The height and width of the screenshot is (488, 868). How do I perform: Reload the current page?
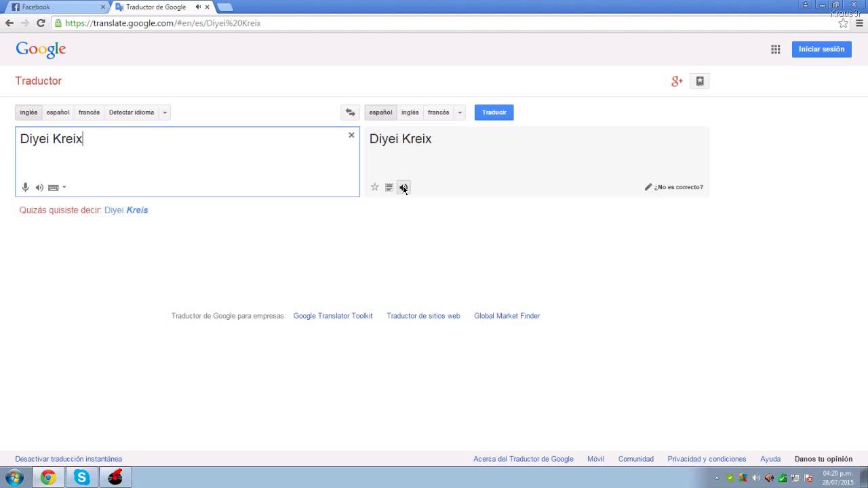[41, 23]
